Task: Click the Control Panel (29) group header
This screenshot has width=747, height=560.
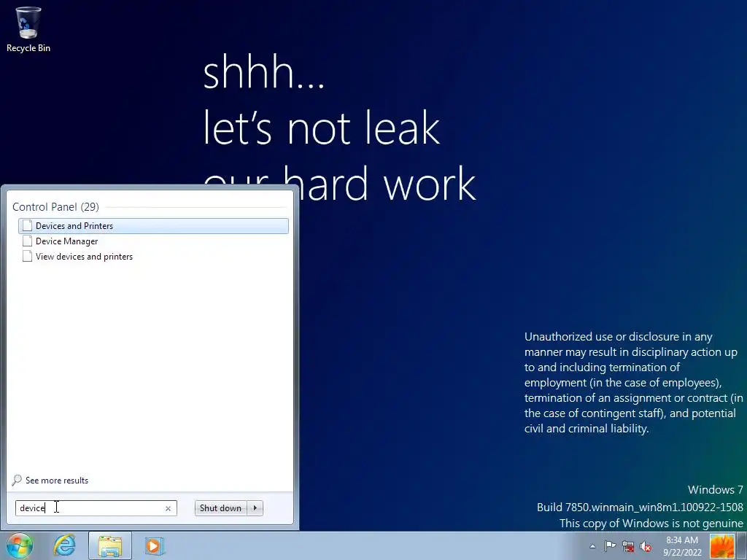Action: click(55, 206)
